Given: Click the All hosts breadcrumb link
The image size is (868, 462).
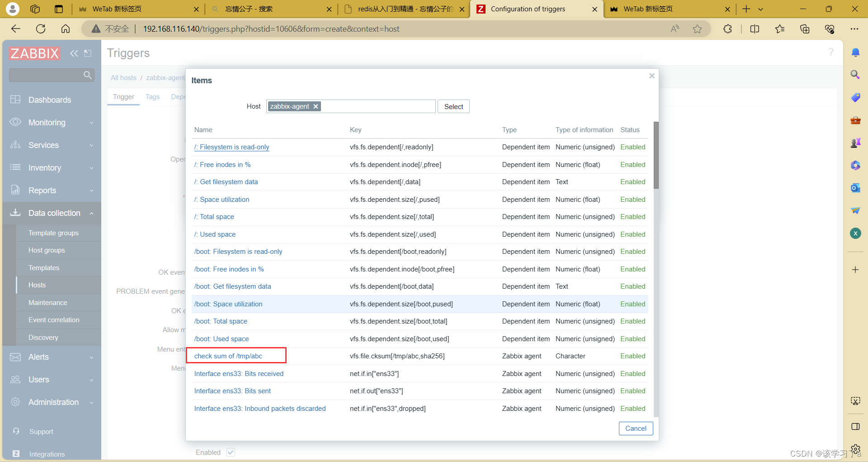Looking at the screenshot, I should [123, 78].
